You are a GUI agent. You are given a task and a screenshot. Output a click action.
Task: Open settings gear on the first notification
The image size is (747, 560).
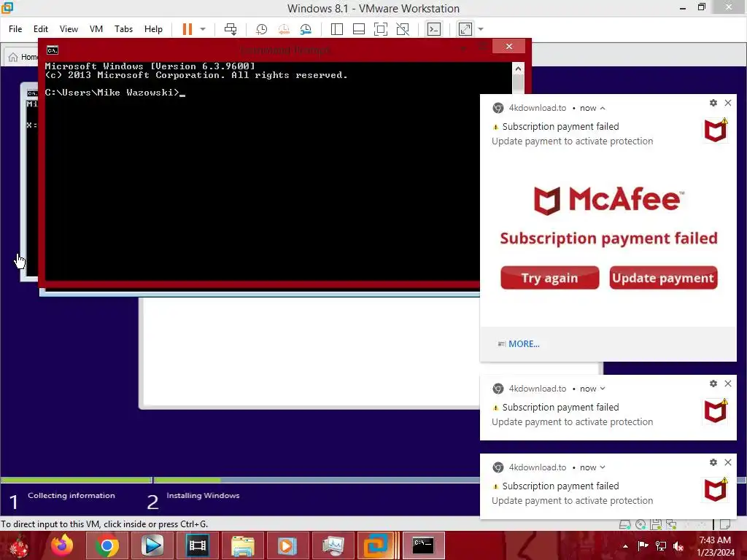pos(713,103)
